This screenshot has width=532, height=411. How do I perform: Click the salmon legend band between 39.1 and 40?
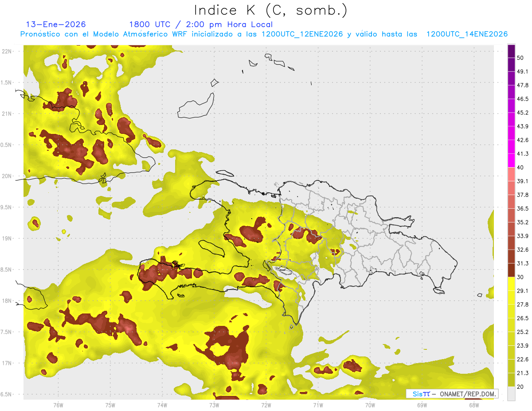(x=511, y=174)
